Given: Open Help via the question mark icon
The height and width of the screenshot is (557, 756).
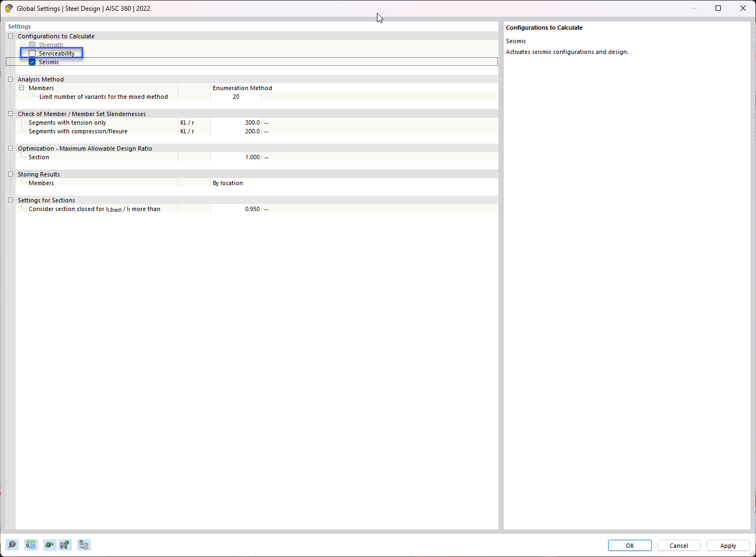Looking at the screenshot, I should pyautogui.click(x=12, y=545).
